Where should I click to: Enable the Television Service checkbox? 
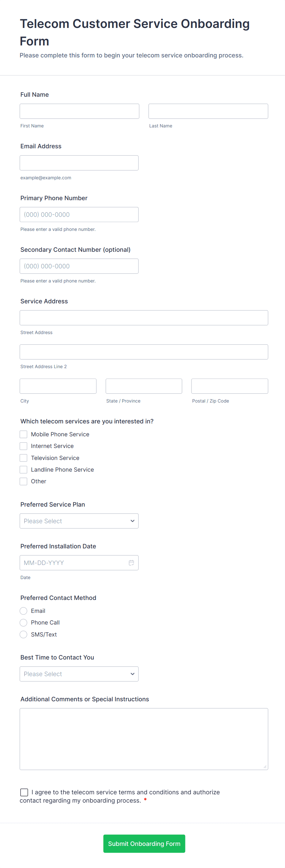pos(24,458)
